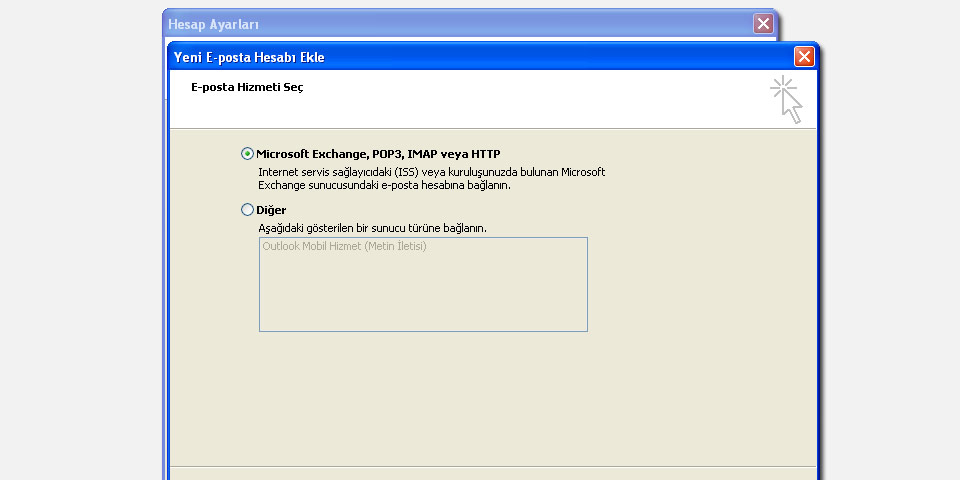The width and height of the screenshot is (960, 480).
Task: Click Outlook Mobil Hizmet (Metin İletisi) list entry
Action: click(x=344, y=247)
